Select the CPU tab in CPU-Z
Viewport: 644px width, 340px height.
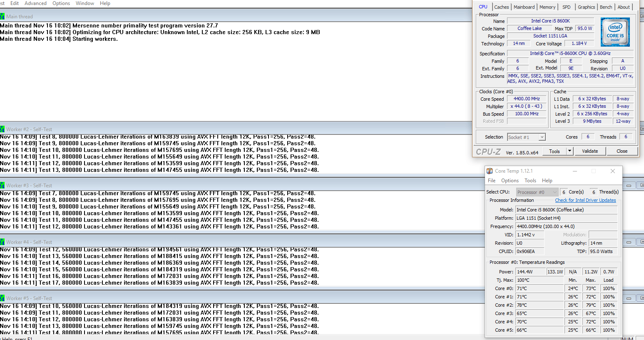483,7
